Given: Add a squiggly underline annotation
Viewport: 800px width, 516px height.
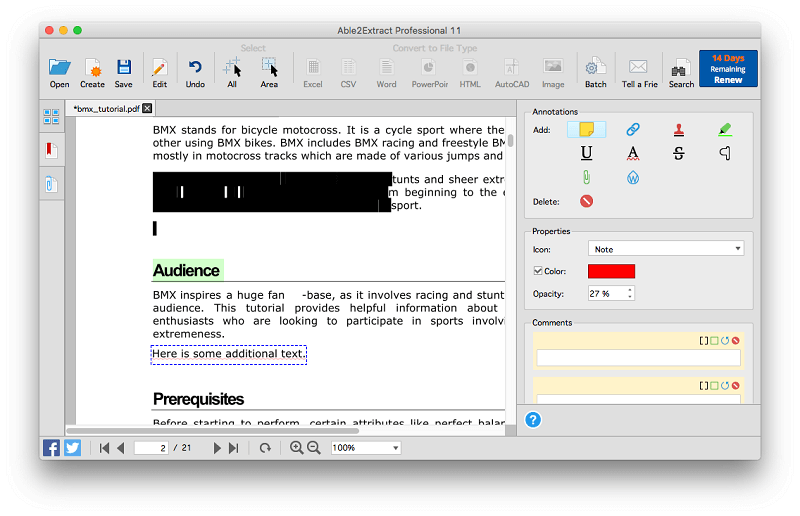Looking at the screenshot, I should pyautogui.click(x=633, y=153).
